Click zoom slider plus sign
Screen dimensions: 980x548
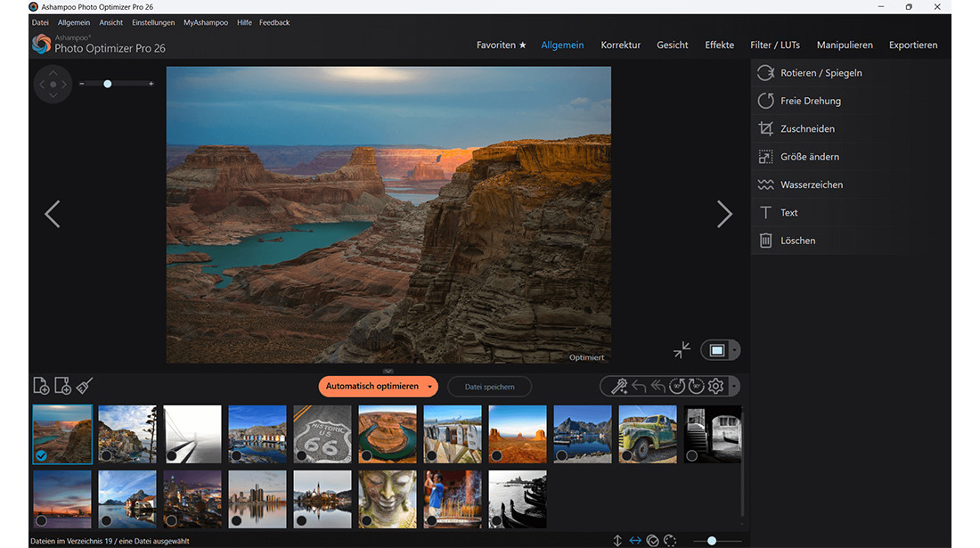coord(151,84)
